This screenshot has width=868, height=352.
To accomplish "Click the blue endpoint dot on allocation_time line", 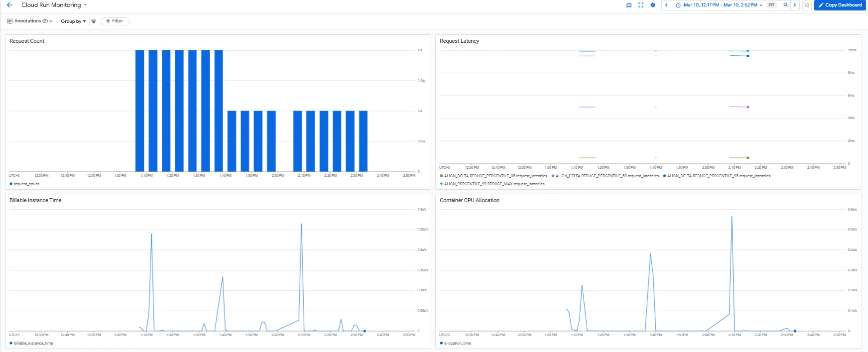I will [x=795, y=331].
